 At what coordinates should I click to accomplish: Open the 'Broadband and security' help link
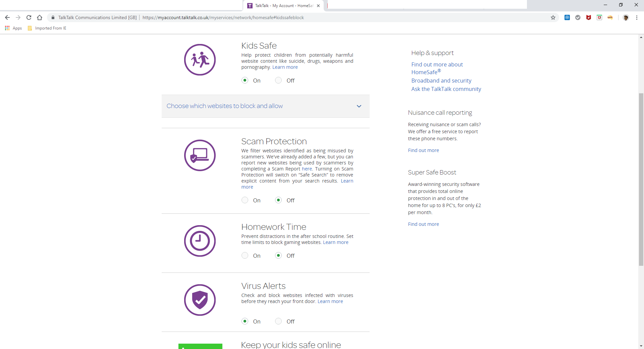point(441,81)
